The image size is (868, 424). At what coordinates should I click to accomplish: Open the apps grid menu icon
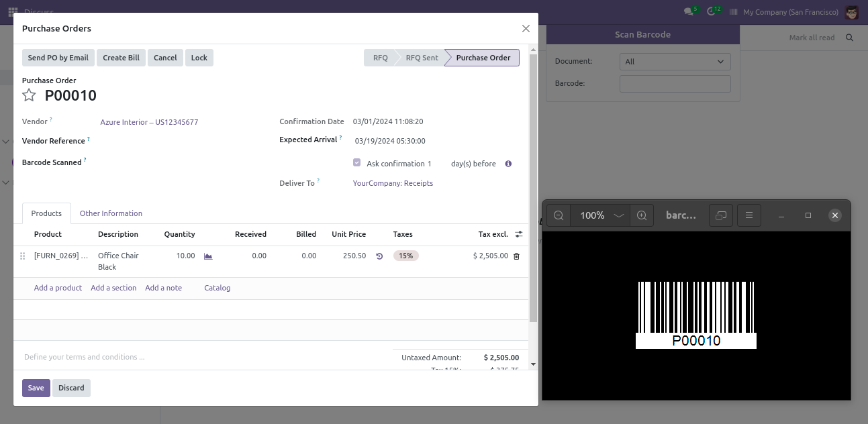[13, 11]
